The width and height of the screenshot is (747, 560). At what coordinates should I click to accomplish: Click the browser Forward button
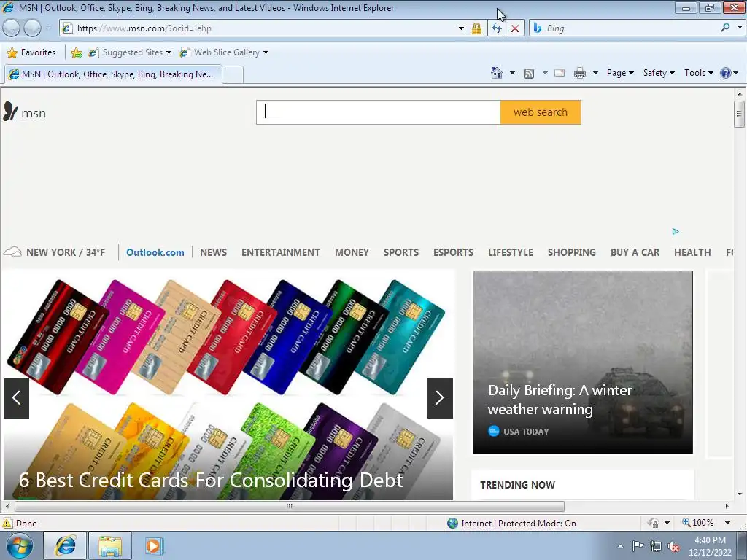tap(32, 28)
